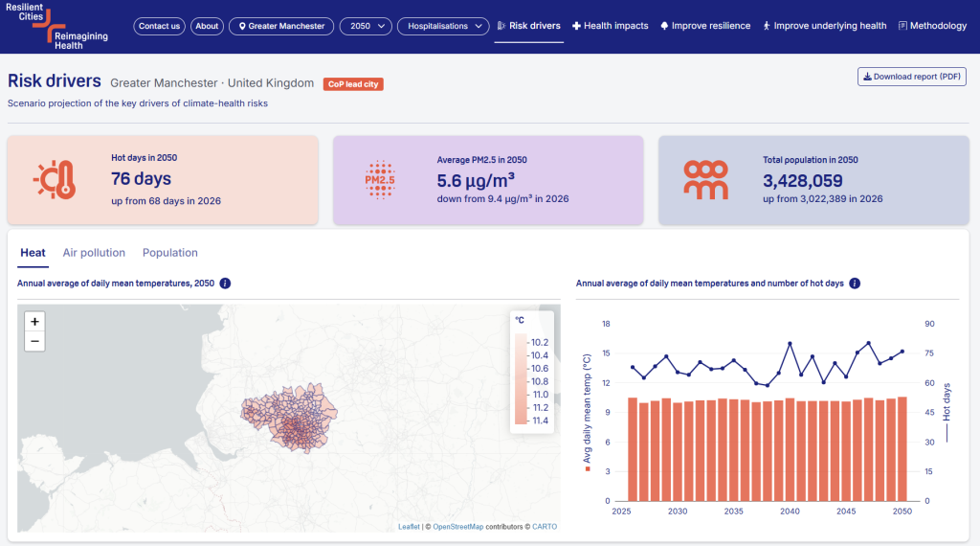This screenshot has height=546, width=980.
Task: Zoom in on the map
Action: pyautogui.click(x=35, y=322)
